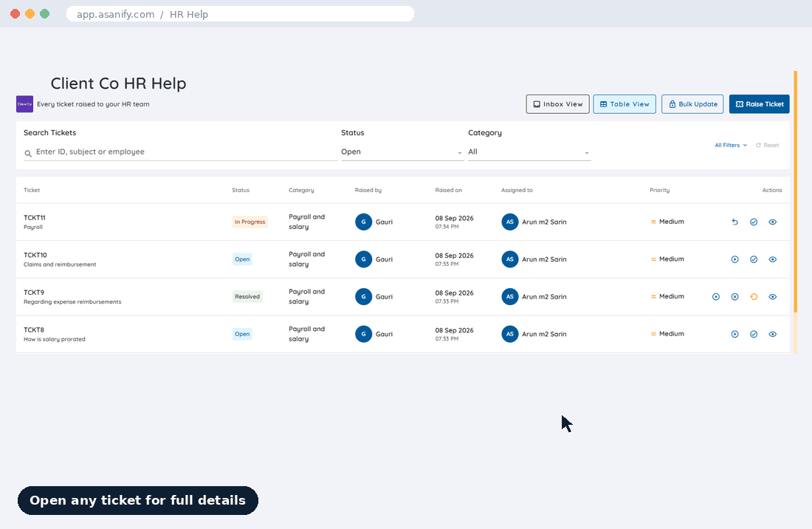Viewport: 812px width, 529px height.
Task: Click the Priority column header
Action: point(660,190)
